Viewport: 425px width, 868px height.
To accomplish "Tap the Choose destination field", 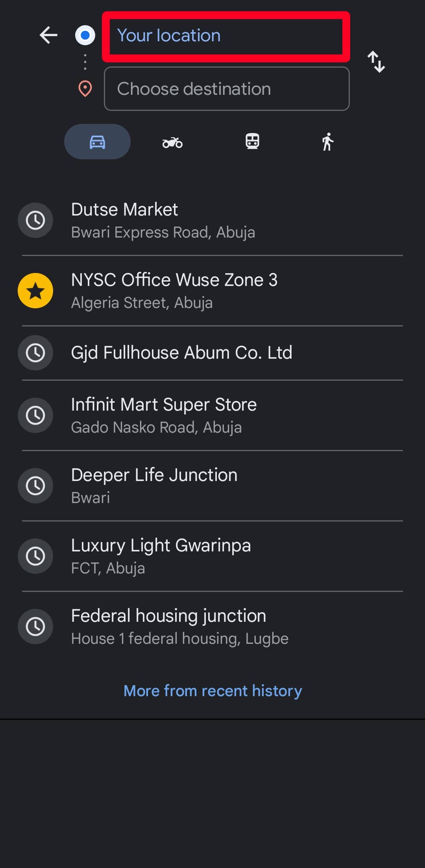I will click(x=227, y=89).
